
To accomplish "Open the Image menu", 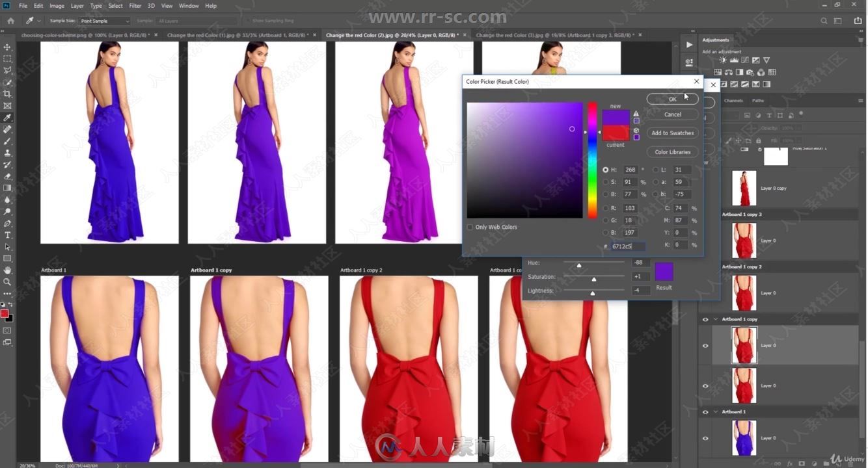I will point(57,6).
